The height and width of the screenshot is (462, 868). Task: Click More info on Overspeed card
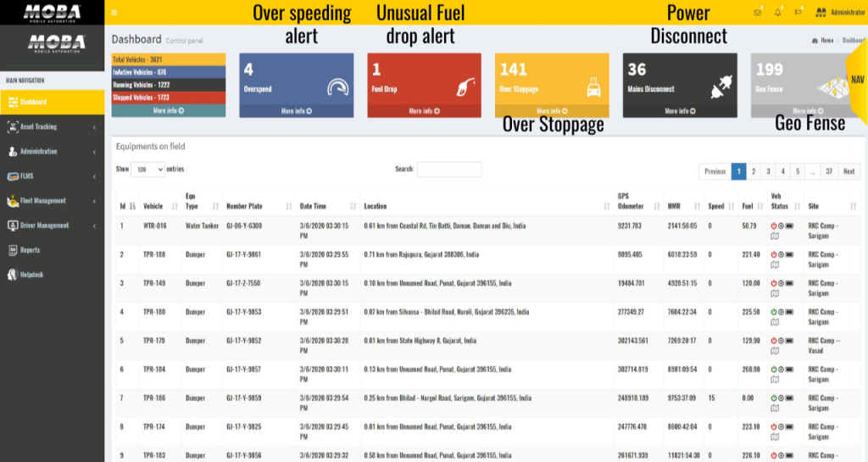coord(296,111)
